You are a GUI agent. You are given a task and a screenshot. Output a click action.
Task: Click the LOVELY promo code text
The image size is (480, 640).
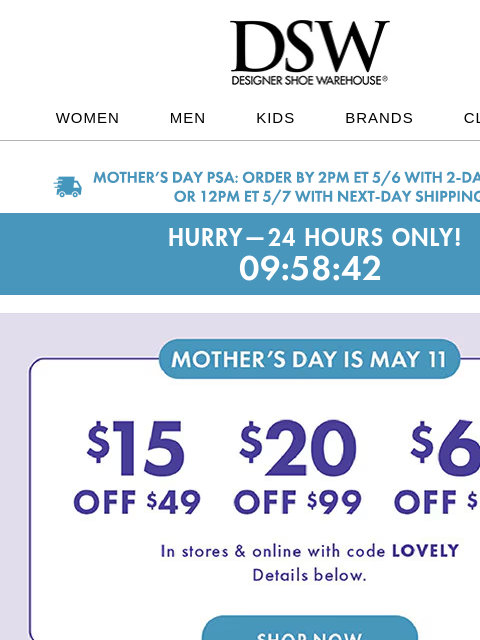tap(425, 551)
